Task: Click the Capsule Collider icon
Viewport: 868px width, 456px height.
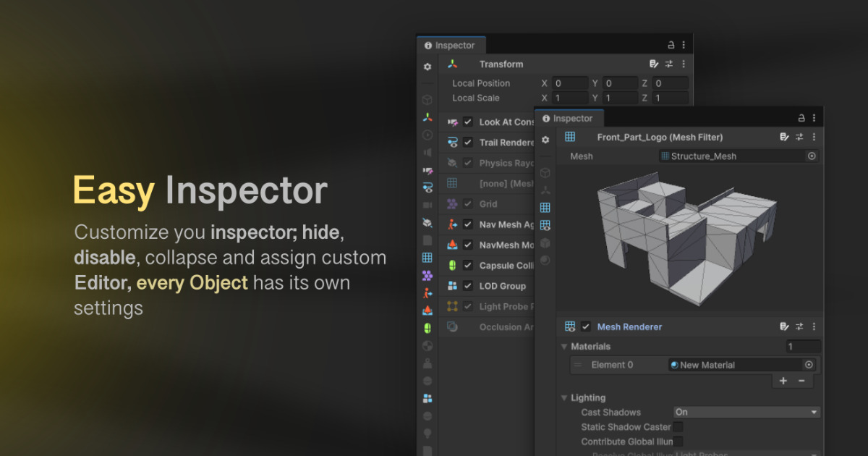Action: coord(452,265)
